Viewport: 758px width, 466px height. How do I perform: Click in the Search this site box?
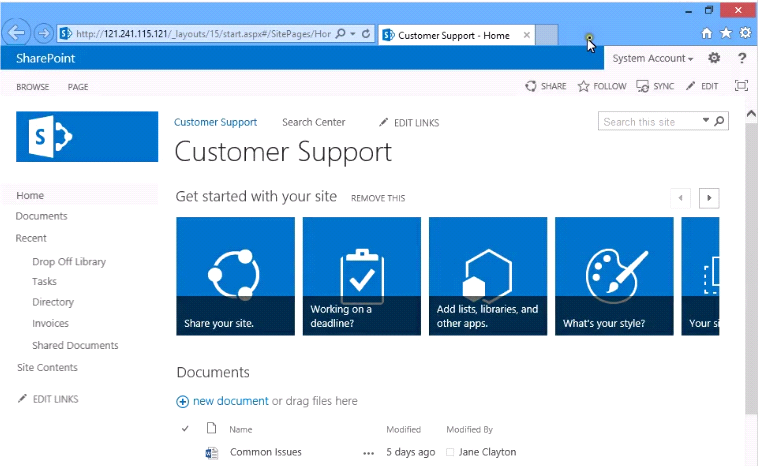pyautogui.click(x=649, y=122)
